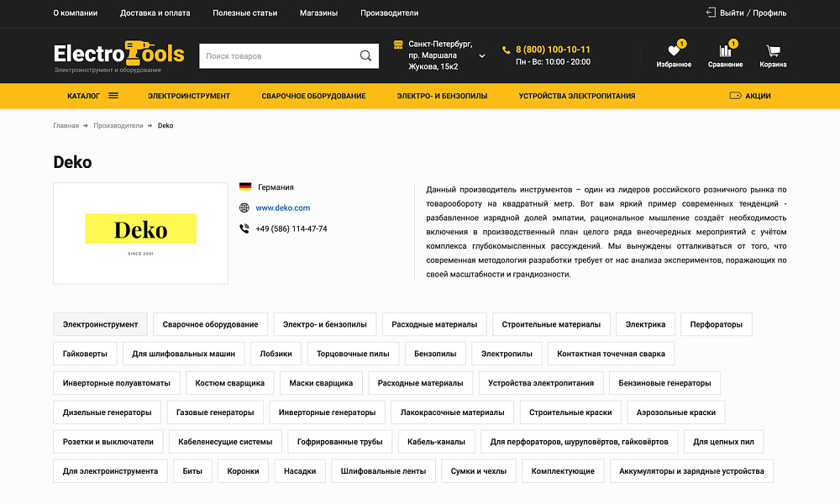Image resolution: width=840 pixels, height=504 pixels.
Task: Open the Производители menu item
Action: (388, 13)
